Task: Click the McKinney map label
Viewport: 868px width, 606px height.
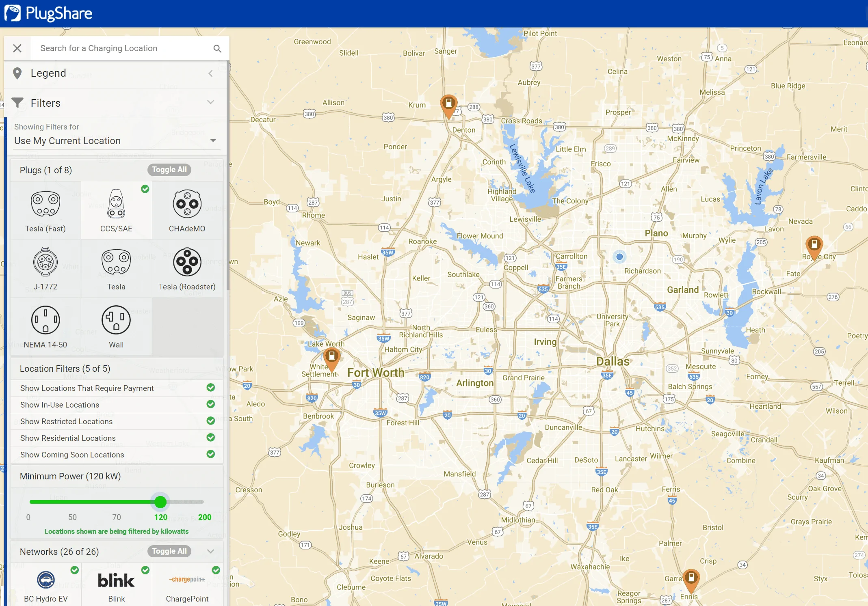Action: (x=683, y=139)
